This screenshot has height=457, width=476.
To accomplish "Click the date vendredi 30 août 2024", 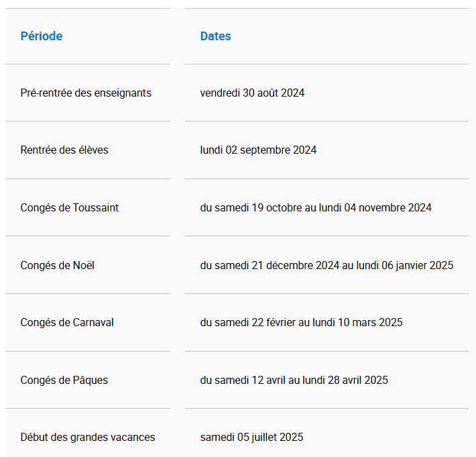I will [x=252, y=93].
